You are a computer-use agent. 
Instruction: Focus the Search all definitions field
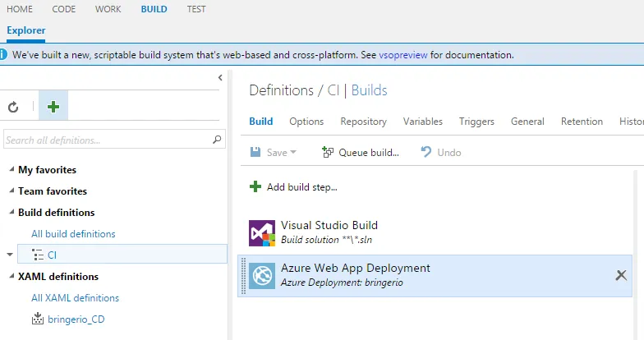107,140
